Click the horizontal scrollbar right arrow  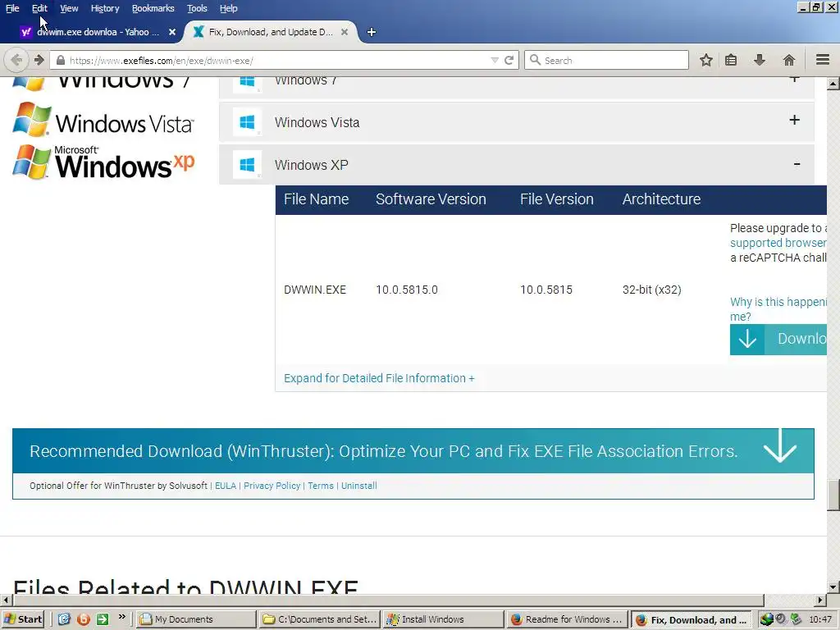[820, 600]
